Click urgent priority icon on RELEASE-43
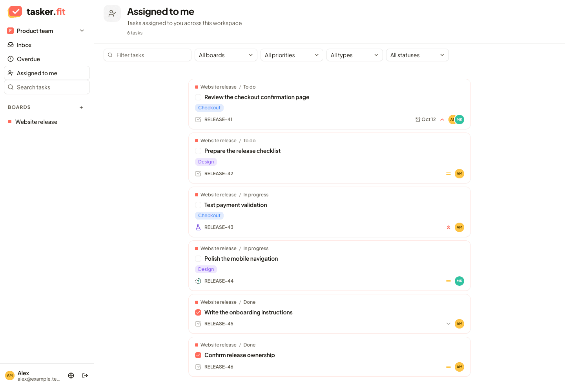Viewport: 565px width, 392px height. 448,227
